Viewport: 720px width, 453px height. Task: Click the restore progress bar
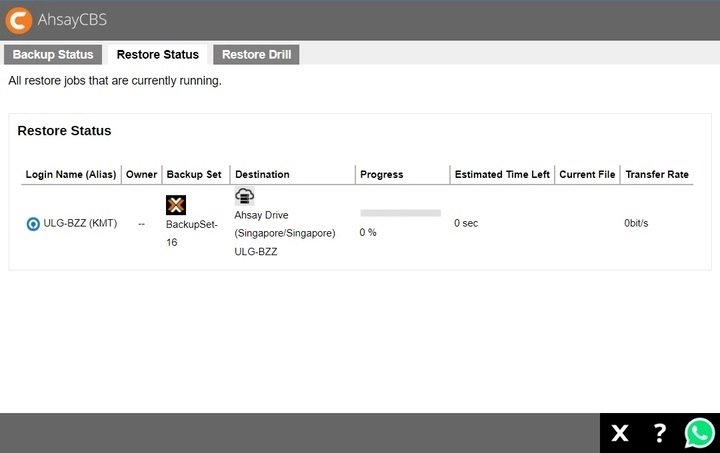pos(400,213)
